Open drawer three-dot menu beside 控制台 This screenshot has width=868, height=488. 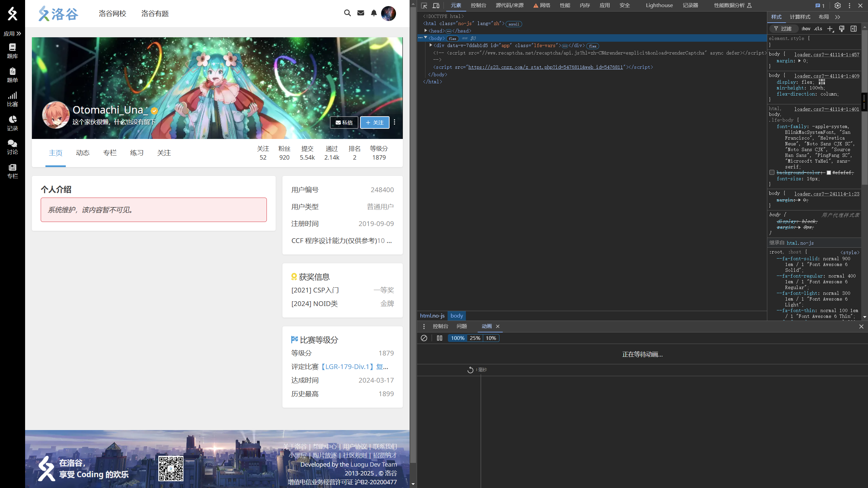click(x=424, y=326)
